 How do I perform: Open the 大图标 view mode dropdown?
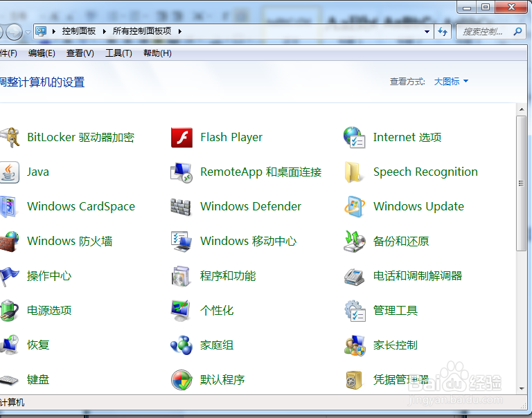click(451, 82)
